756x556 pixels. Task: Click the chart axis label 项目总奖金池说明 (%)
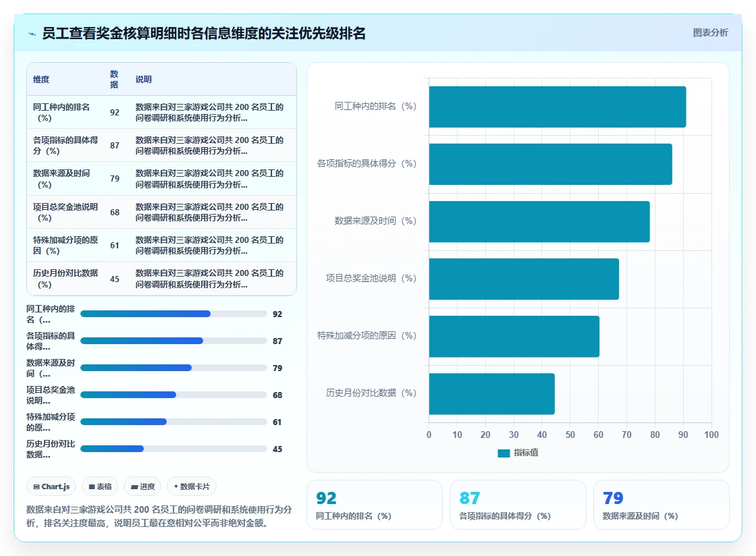(371, 278)
